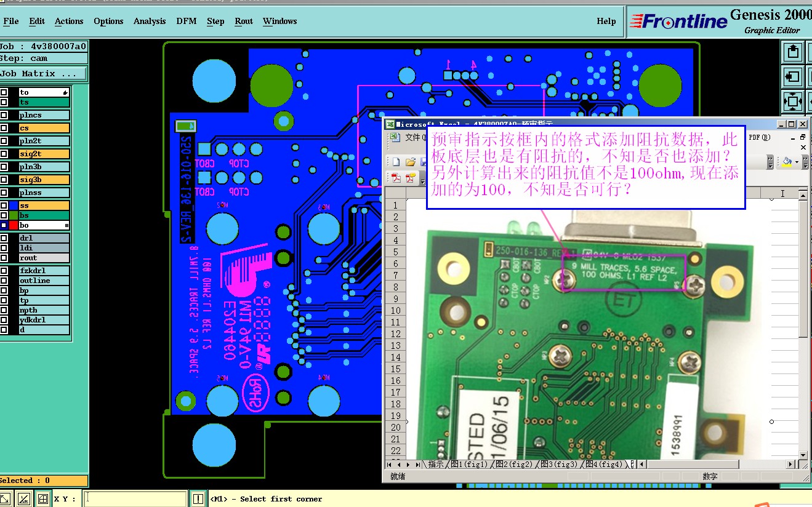Click the Excel workbook icon beside 文件 menu

coord(396,138)
